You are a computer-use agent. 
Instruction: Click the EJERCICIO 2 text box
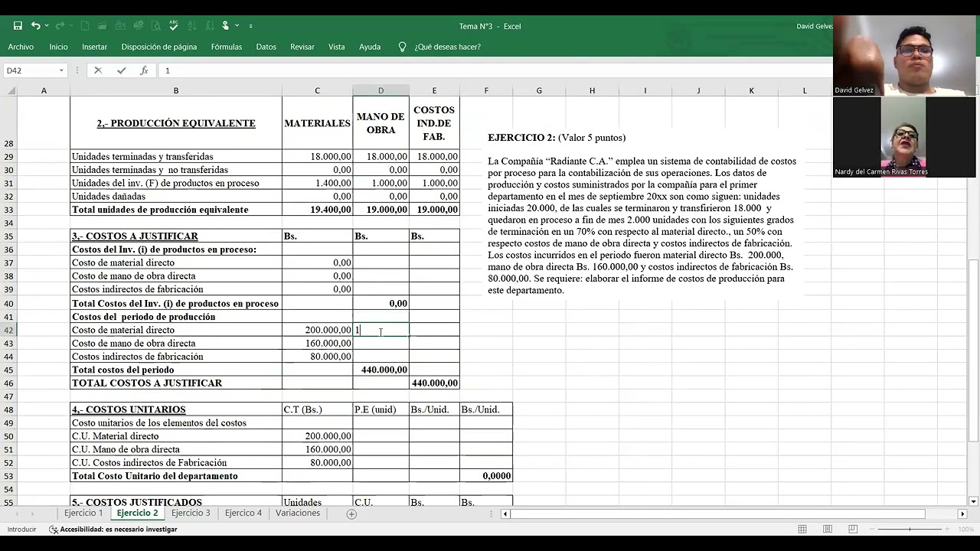[643, 214]
